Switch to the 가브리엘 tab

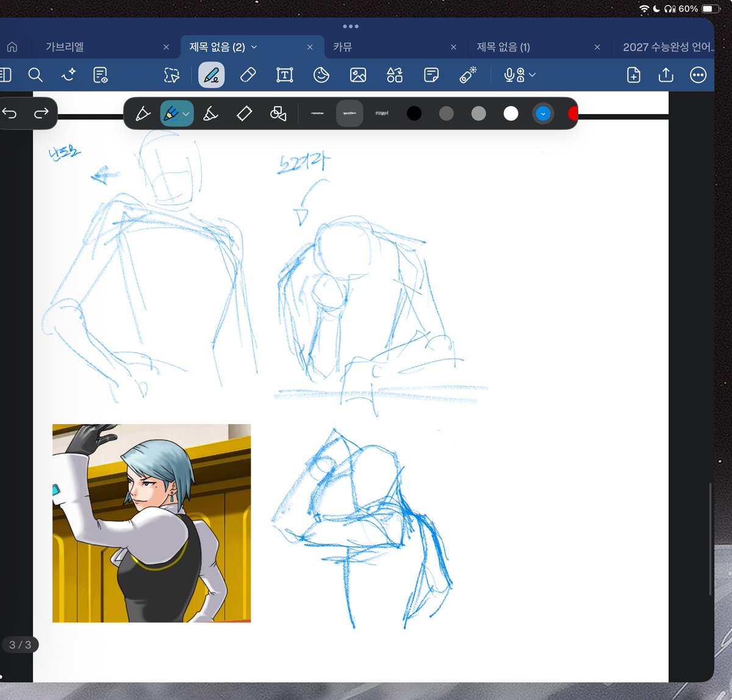pyautogui.click(x=65, y=47)
